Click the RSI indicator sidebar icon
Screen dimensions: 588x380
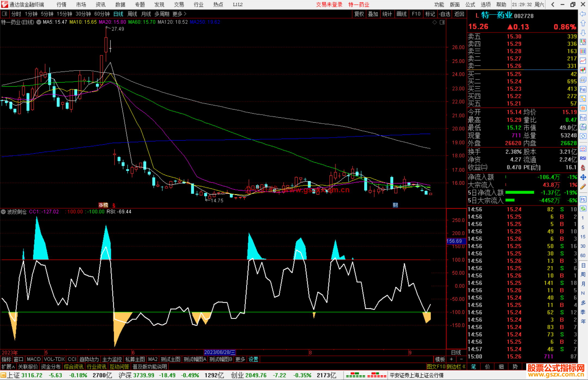(583, 158)
